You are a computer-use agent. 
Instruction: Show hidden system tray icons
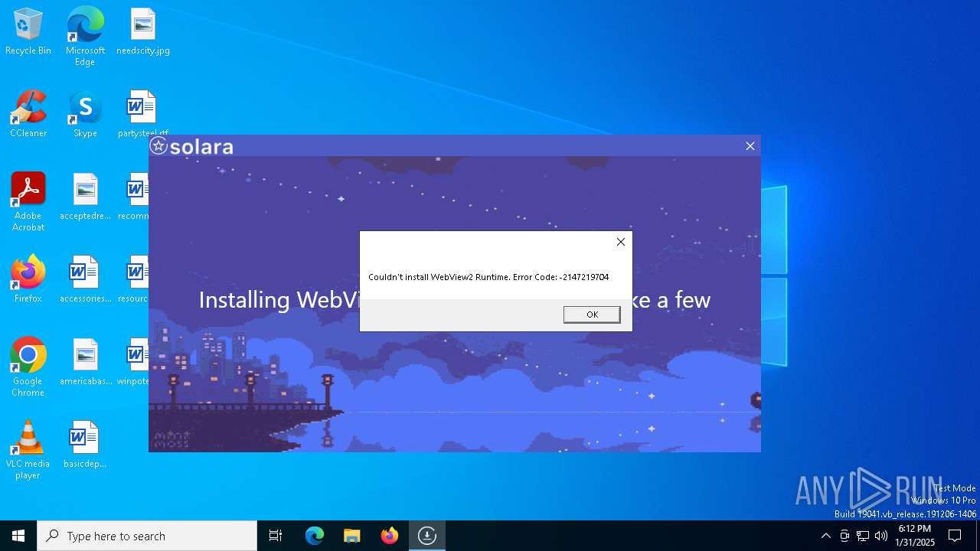coord(825,536)
